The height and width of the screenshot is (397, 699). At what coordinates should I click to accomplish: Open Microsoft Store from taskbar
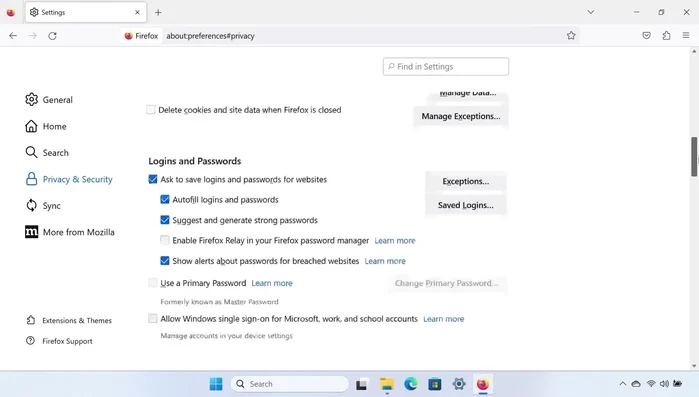435,384
